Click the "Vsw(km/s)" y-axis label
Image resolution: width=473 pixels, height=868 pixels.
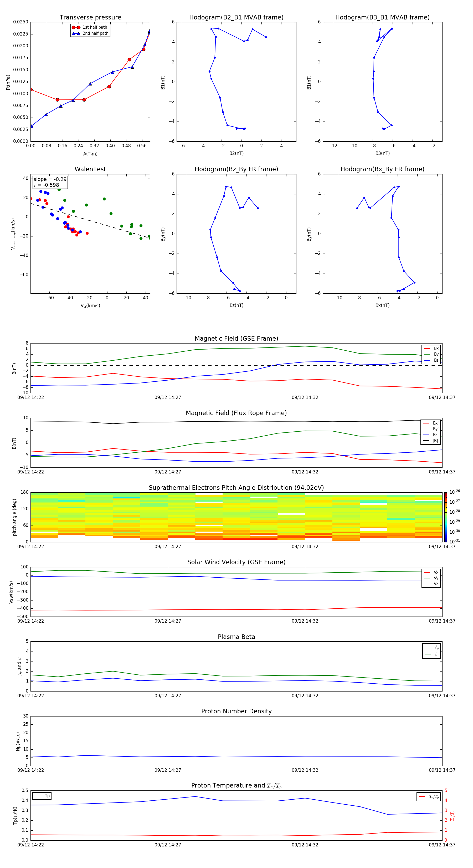tap(11, 592)
